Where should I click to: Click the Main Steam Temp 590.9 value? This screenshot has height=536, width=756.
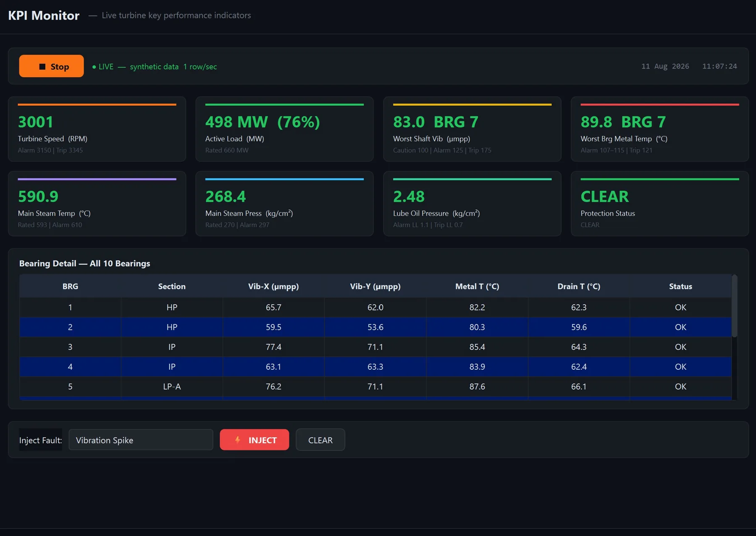[38, 196]
